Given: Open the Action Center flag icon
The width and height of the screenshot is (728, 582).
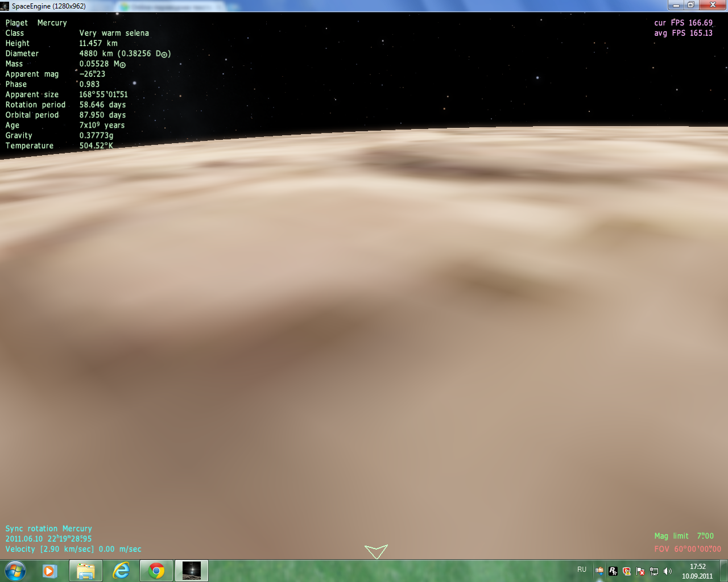Looking at the screenshot, I should [640, 571].
